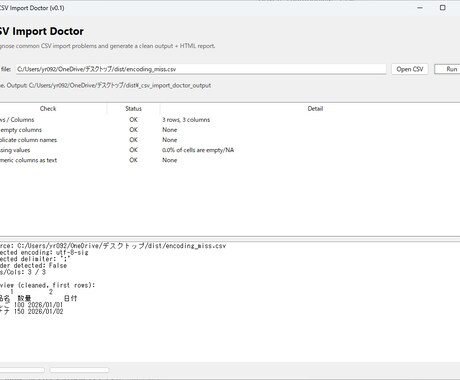This screenshot has width=460, height=380.
Task: Click the 'detected: False' header log line
Action: coord(33,266)
